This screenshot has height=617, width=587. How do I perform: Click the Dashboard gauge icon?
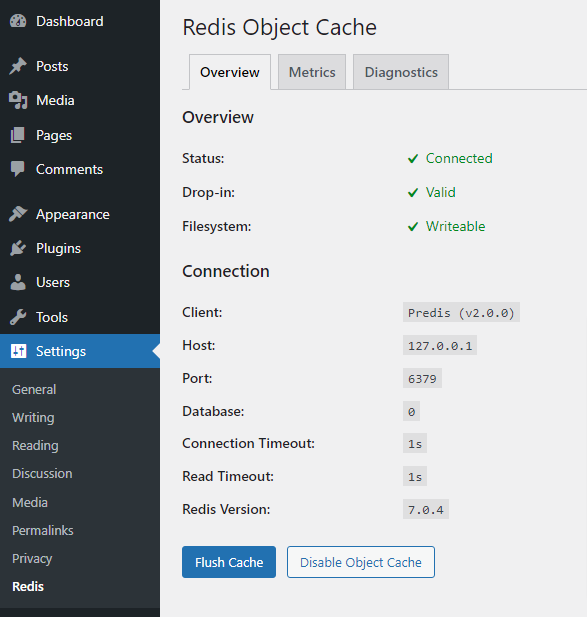18,21
